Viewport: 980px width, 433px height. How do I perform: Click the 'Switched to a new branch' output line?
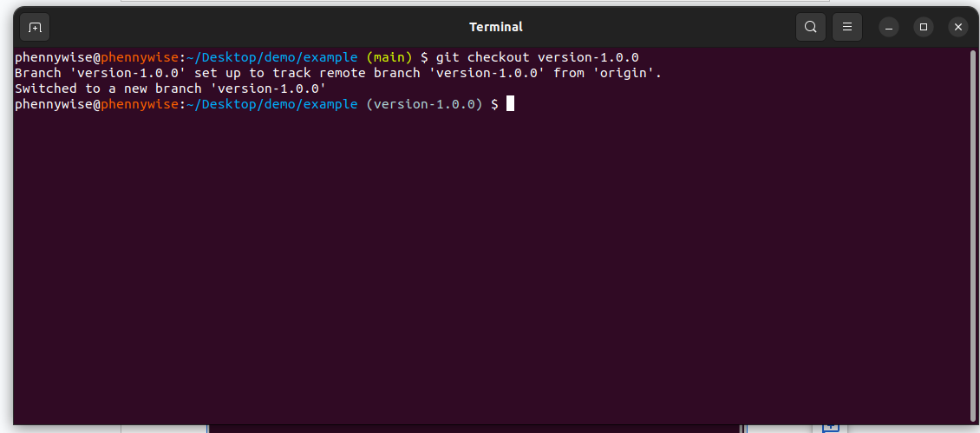click(x=171, y=89)
